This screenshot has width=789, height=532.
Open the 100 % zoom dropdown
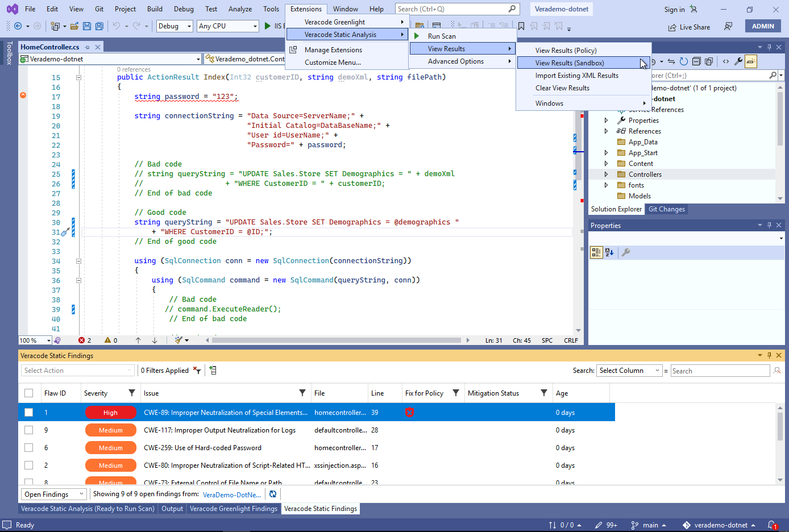coord(35,340)
